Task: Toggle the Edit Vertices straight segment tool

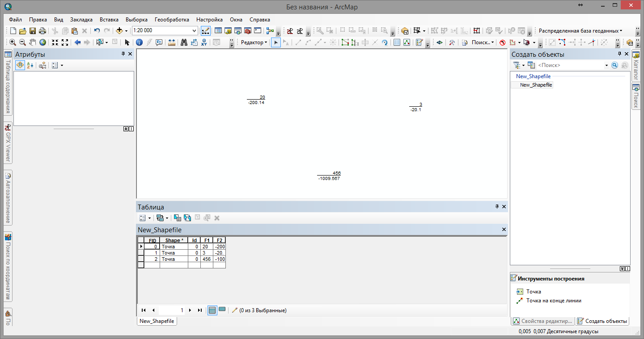Action: click(298, 42)
